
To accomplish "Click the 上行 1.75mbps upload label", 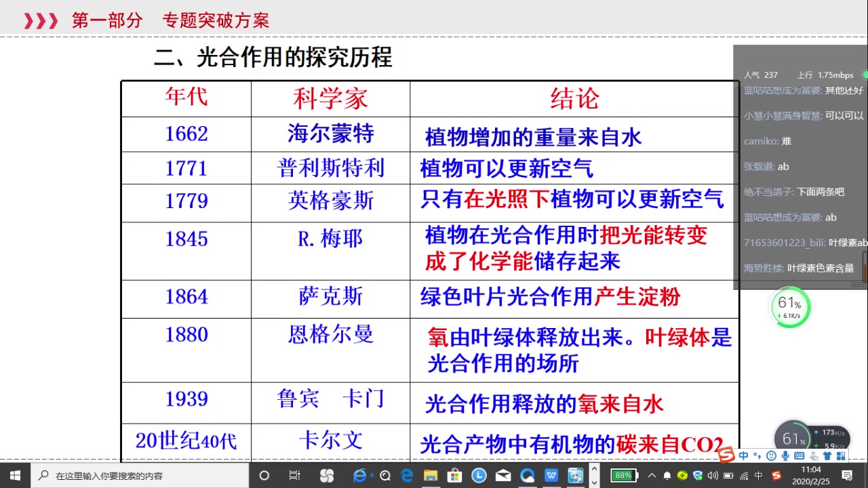I will [825, 75].
